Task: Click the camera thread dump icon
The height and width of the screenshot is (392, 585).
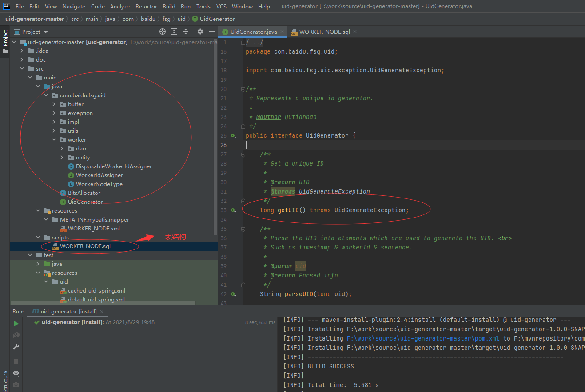Action: coord(16,384)
